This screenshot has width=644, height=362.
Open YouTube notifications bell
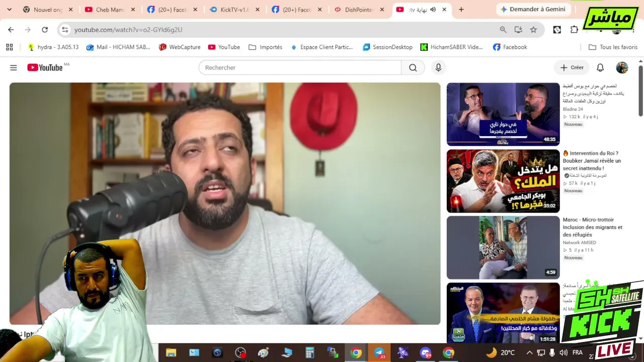(600, 68)
